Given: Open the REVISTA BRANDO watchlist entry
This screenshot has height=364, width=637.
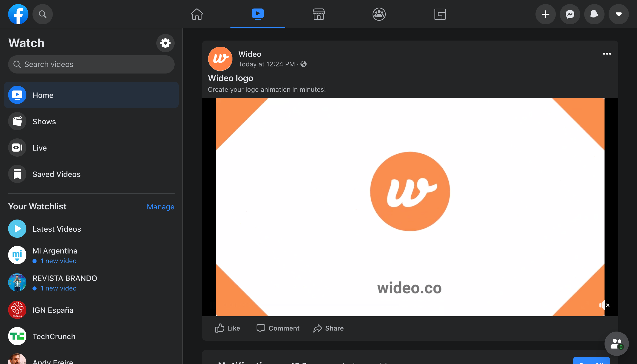Looking at the screenshot, I should 91,283.
